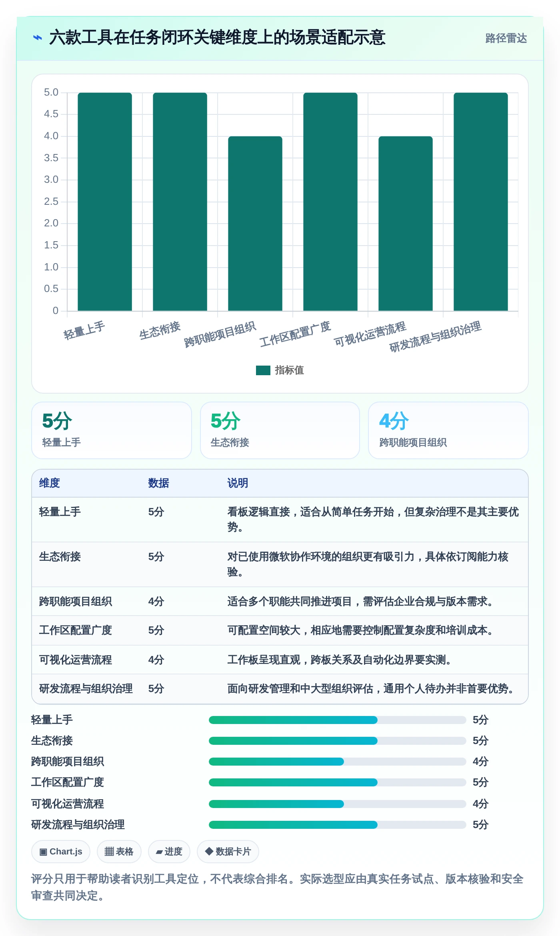Screen dimensions: 560x936
Task: Select the 工作区配置广度 table row name
Action: [76, 630]
